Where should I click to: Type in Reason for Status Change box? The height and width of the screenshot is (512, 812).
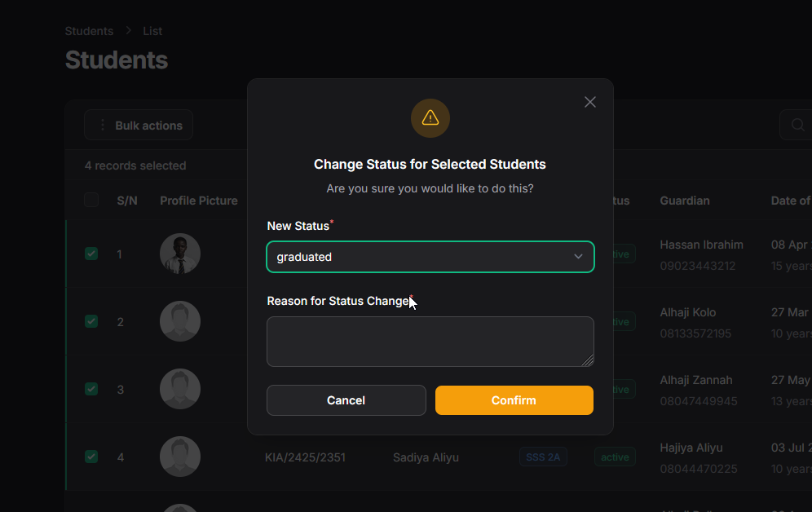(x=430, y=342)
